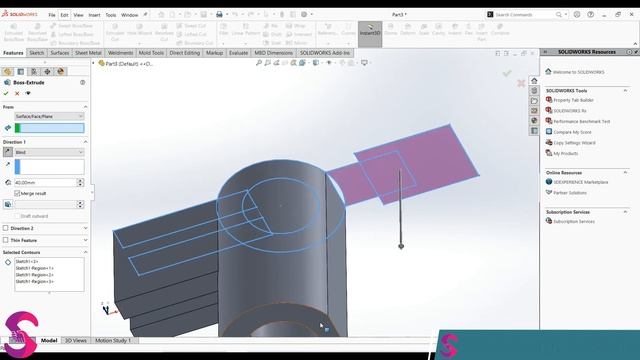The width and height of the screenshot is (640, 360).
Task: Enable the Thin Feature checkbox
Action: click(x=6, y=240)
